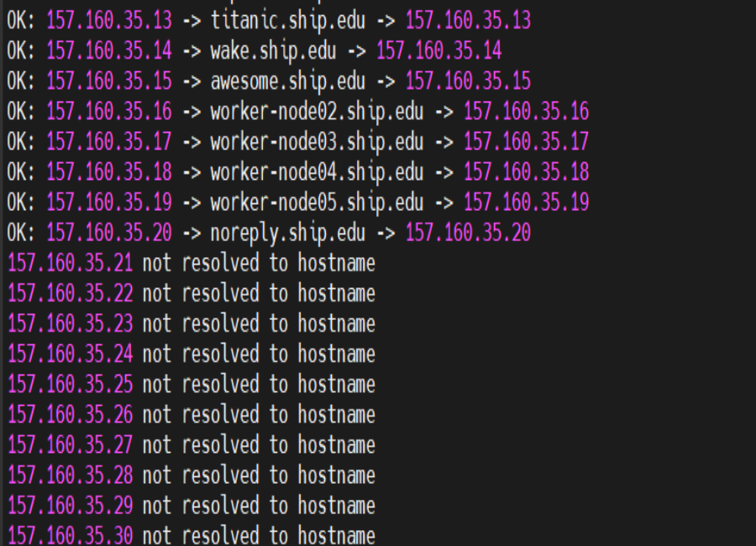Click the resolved IP following worker-node02.ship.edu
This screenshot has width=756, height=546.
click(x=526, y=111)
